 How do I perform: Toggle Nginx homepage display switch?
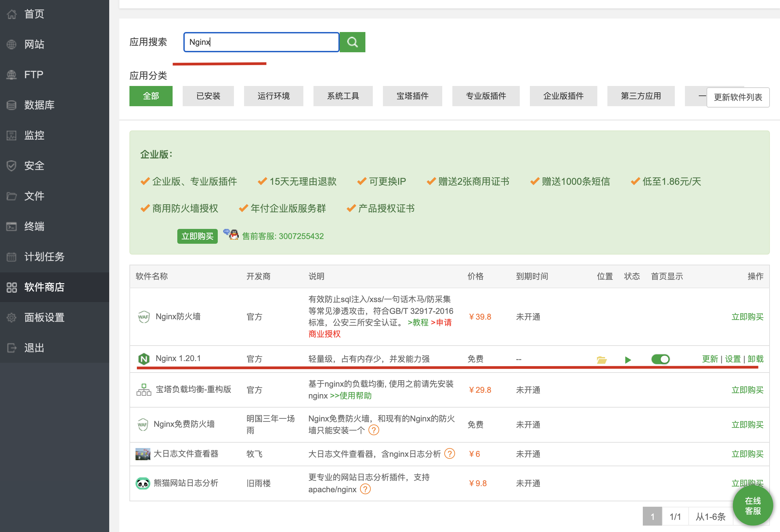[660, 359]
